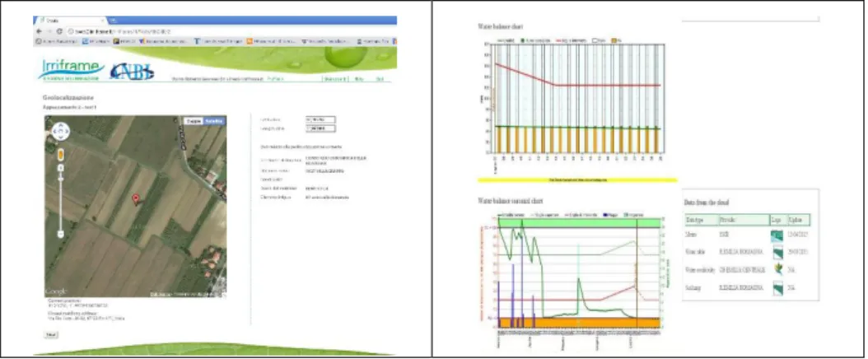Image resolution: width=868 pixels, height=359 pixels.
Task: Open the Help link in header
Action: (x=359, y=79)
